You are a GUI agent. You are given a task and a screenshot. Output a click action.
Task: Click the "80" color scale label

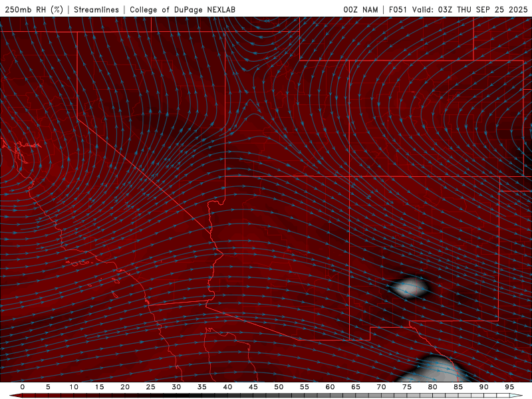(x=432, y=387)
